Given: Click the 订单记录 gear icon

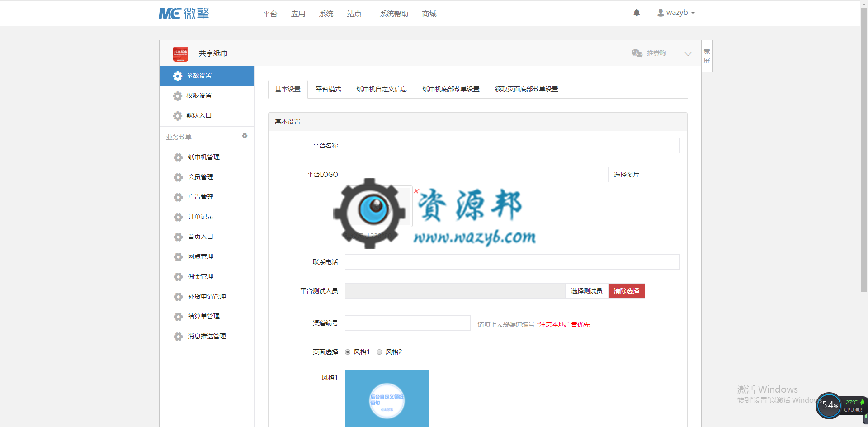Looking at the screenshot, I should 179,217.
